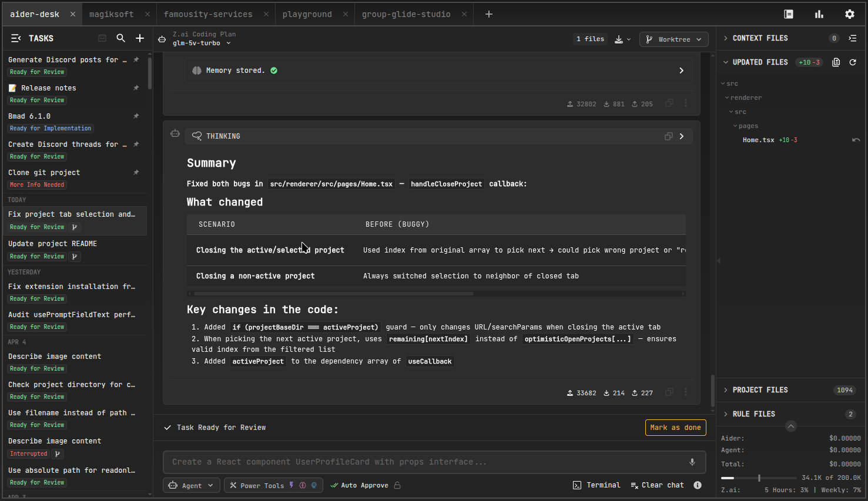The image size is (868, 501).
Task: Expand the Project Files section
Action: [x=726, y=390]
